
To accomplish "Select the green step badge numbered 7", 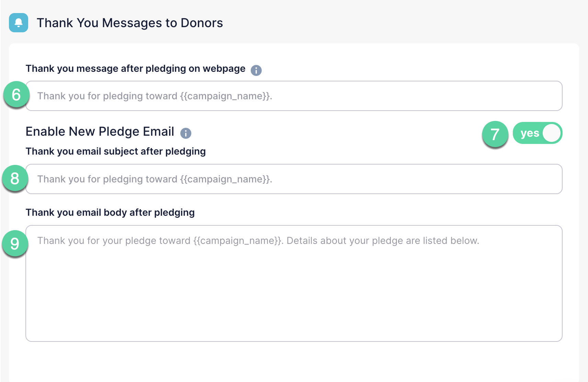I will click(x=496, y=134).
